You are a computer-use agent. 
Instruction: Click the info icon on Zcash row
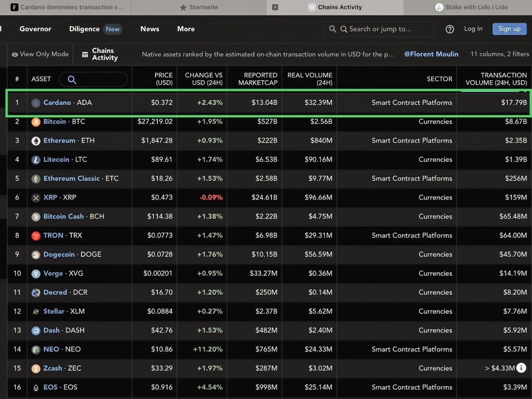click(521, 368)
